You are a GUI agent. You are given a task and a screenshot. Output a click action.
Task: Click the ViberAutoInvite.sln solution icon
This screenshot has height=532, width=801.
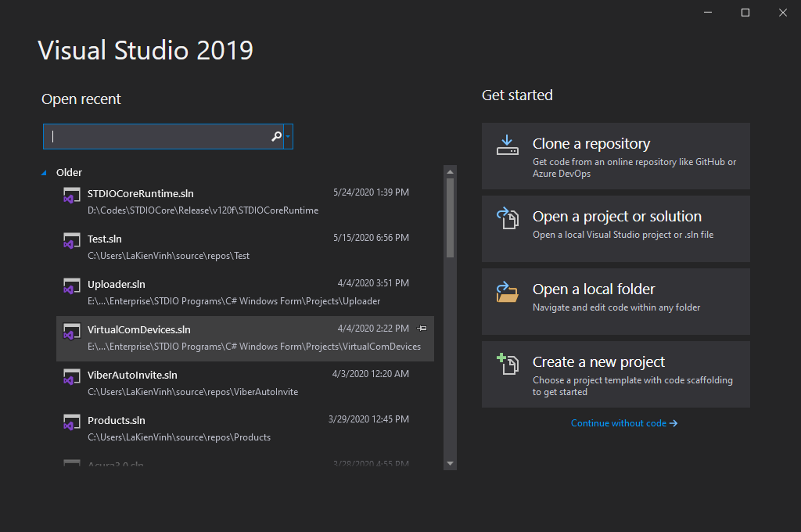click(71, 377)
